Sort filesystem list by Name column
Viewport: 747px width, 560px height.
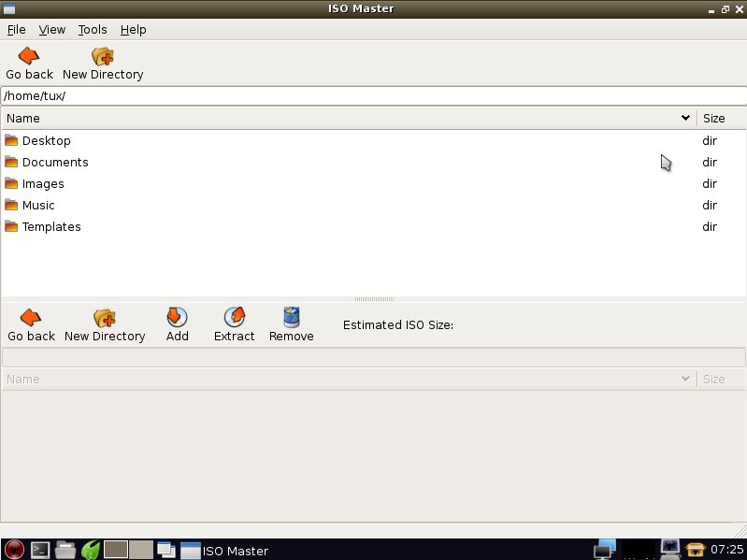point(349,118)
